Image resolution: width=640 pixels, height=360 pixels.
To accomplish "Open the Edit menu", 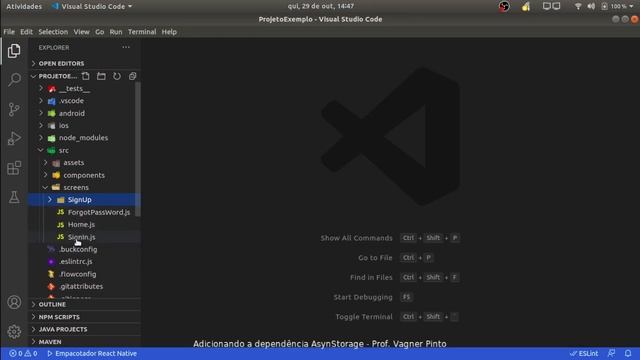I will pos(27,32).
